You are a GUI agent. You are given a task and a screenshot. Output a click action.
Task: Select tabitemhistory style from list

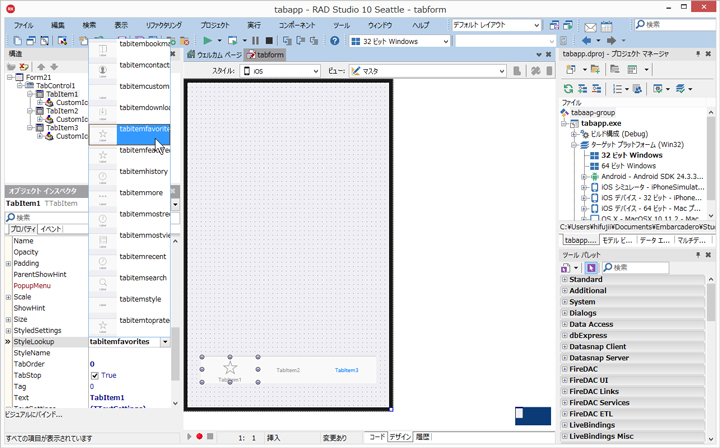pyautogui.click(x=129, y=175)
